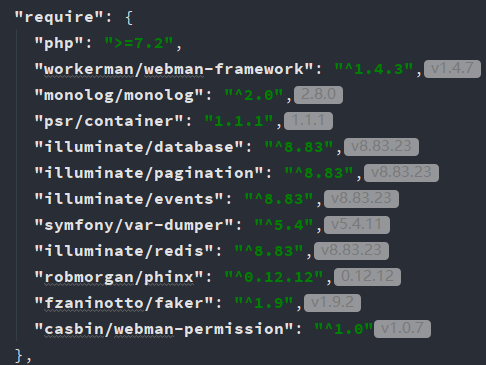Click the 1.1.1 psr/container version badge
The image size is (486, 365).
pos(308,121)
